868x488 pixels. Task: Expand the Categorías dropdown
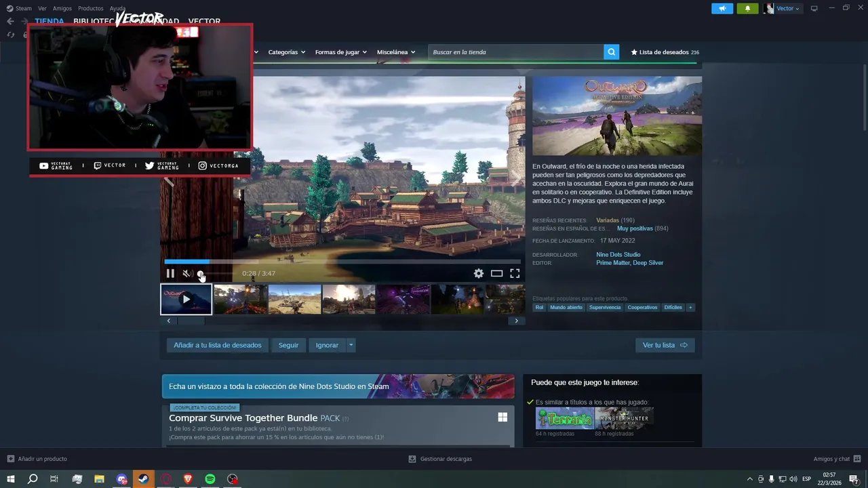[x=286, y=52]
